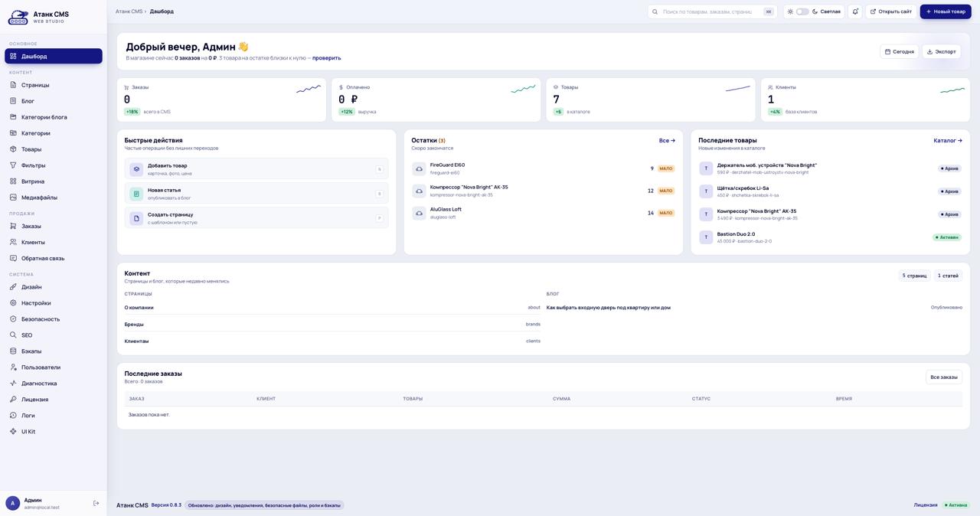Choose the Новая статья quick action
This screenshot has height=516, width=980.
(256, 194)
